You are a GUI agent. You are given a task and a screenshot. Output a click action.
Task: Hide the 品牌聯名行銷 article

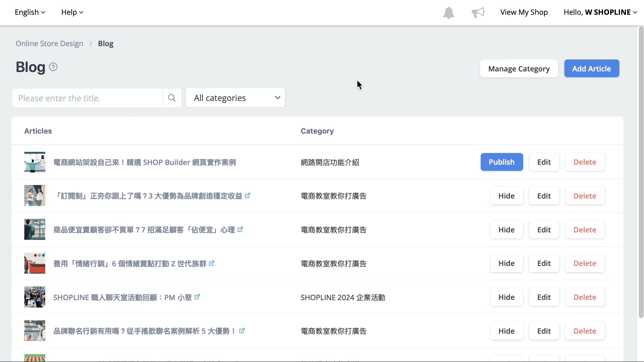coord(507,331)
